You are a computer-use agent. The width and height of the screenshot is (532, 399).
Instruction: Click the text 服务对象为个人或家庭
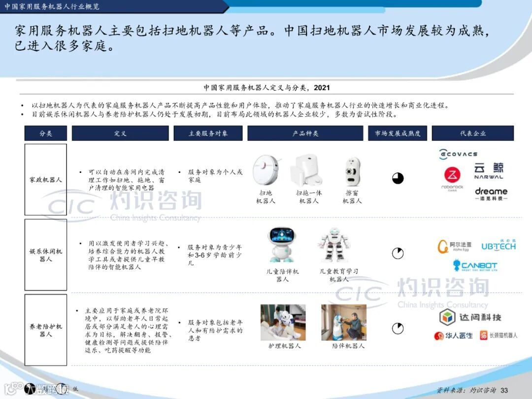click(x=215, y=176)
